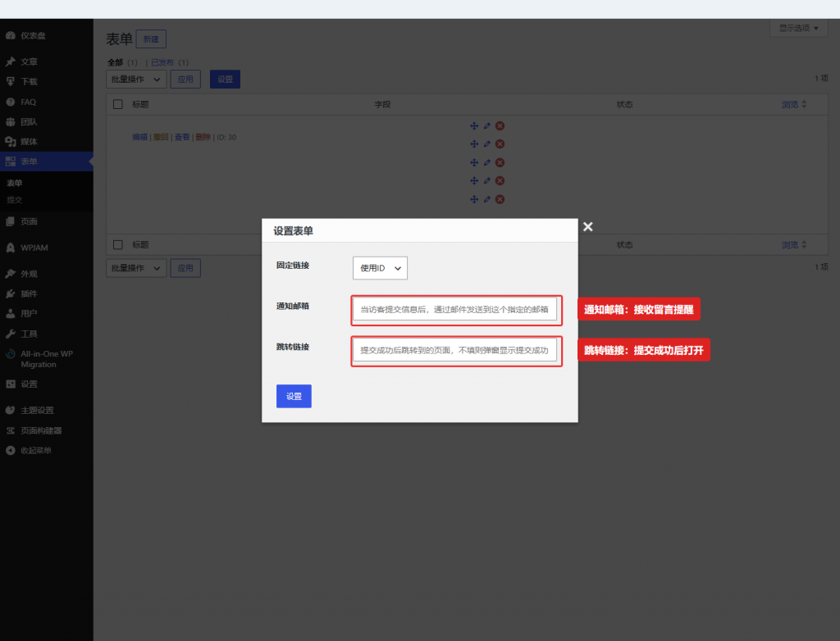Viewport: 840px width, 641px height.
Task: Click the bottom 应用 button
Action: coord(185,268)
